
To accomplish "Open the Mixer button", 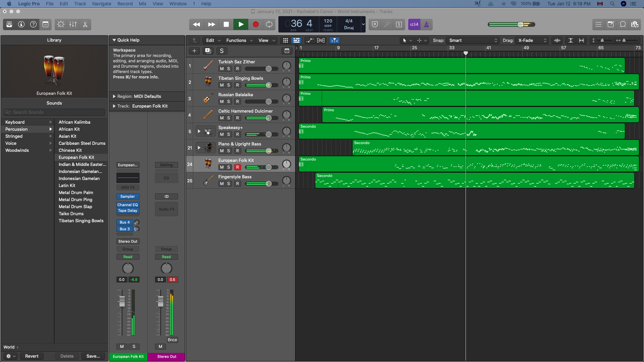I will pyautogui.click(x=73, y=24).
